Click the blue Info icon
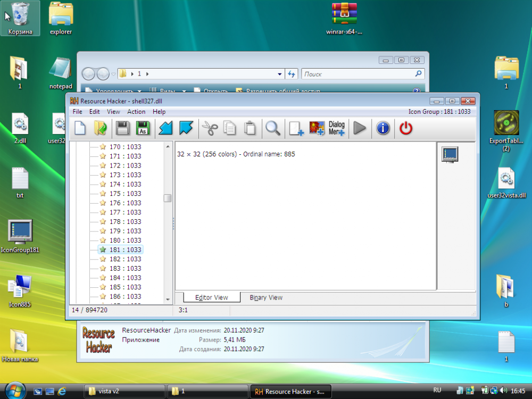Viewport: 532px width, 399px height. pos(383,128)
